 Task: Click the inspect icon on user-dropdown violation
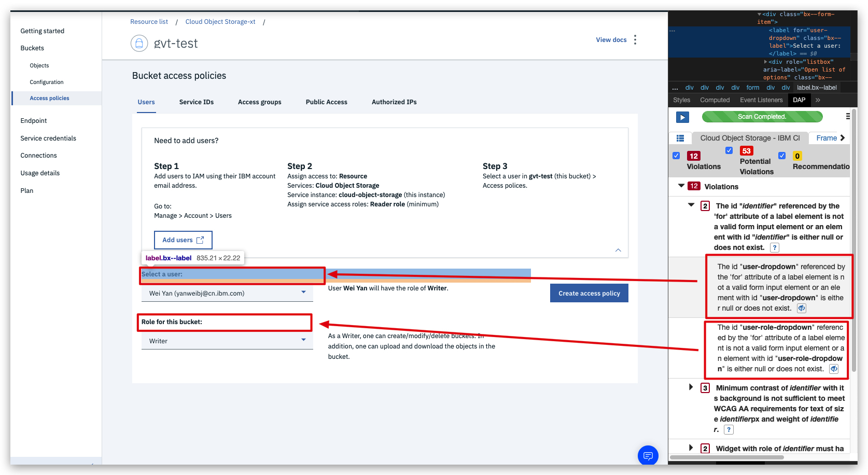[x=801, y=308]
